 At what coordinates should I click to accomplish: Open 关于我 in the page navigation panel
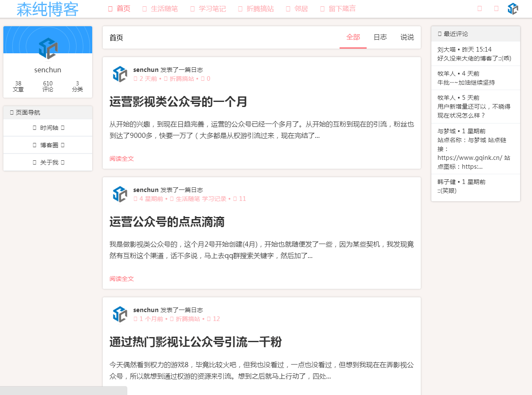49,162
